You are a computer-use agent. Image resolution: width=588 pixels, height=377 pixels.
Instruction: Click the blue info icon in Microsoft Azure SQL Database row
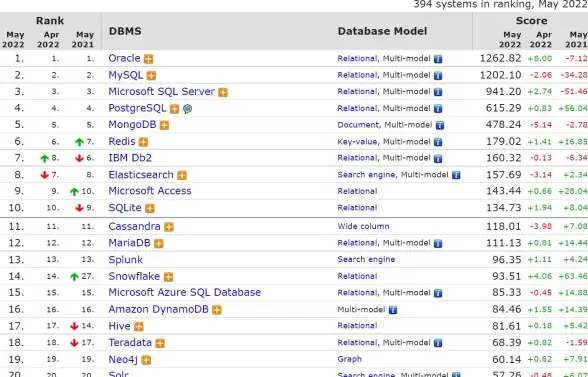pos(438,293)
